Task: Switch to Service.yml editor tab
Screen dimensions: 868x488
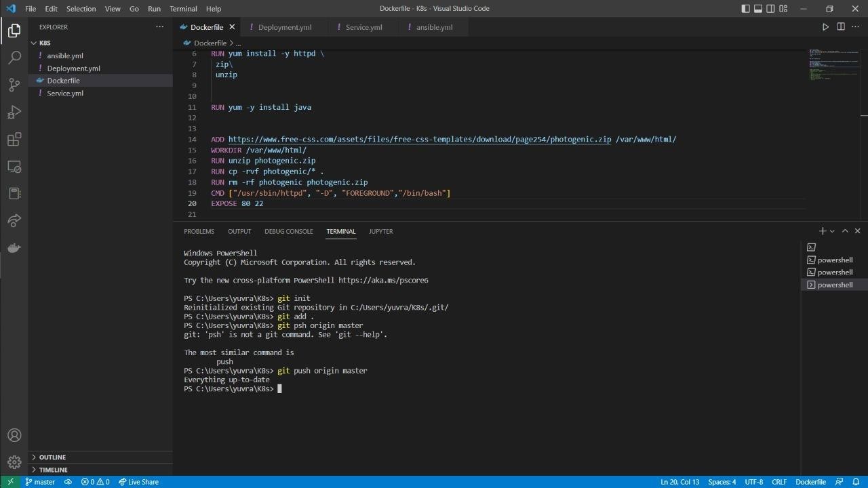Action: (x=363, y=27)
